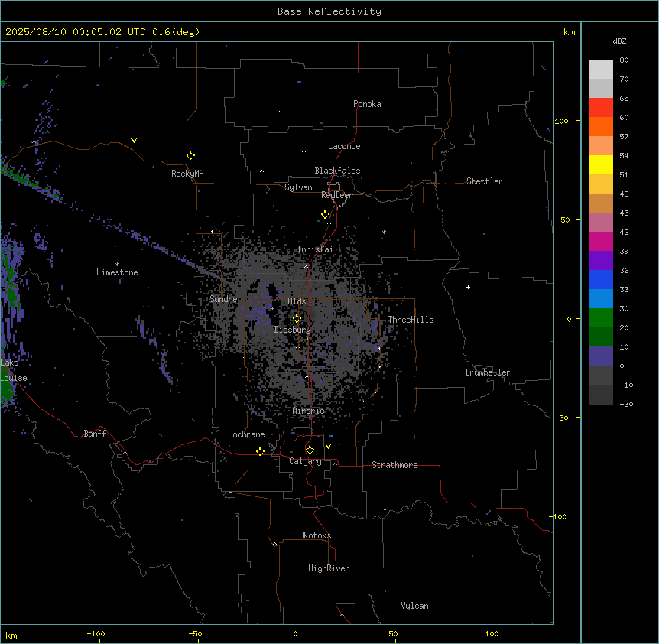Click the RockyMH label
659x644 pixels.
pyautogui.click(x=187, y=174)
